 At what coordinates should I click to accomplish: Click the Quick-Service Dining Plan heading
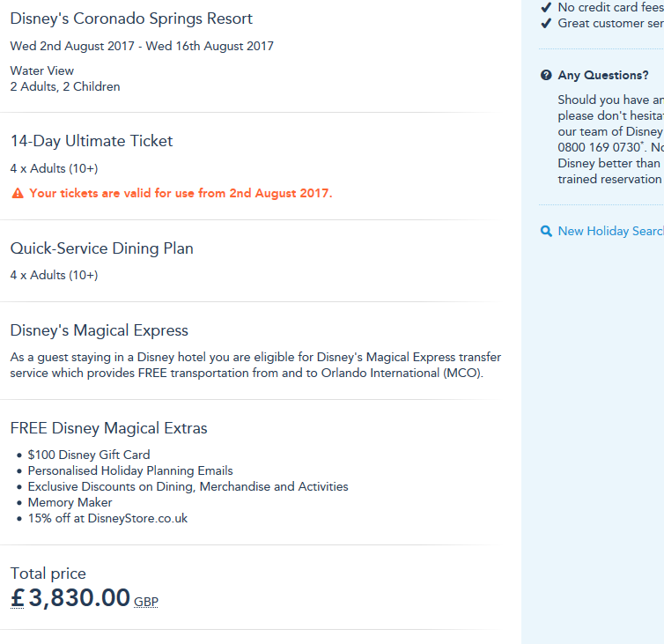102,248
